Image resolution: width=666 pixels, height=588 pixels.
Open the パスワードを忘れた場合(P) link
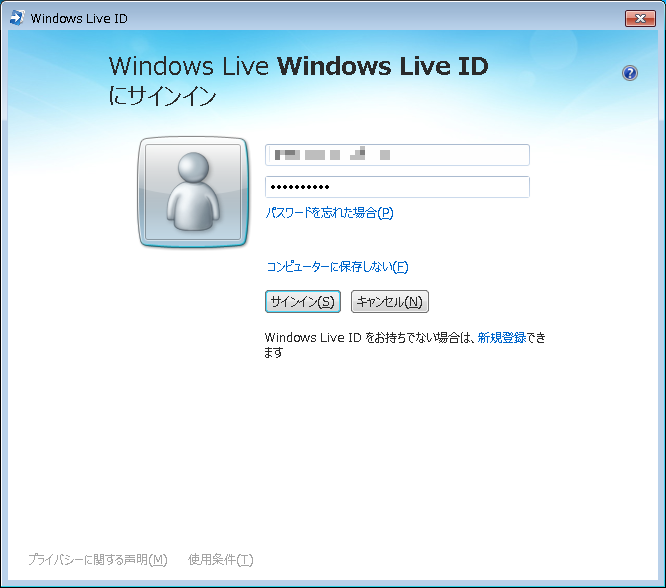(x=330, y=212)
